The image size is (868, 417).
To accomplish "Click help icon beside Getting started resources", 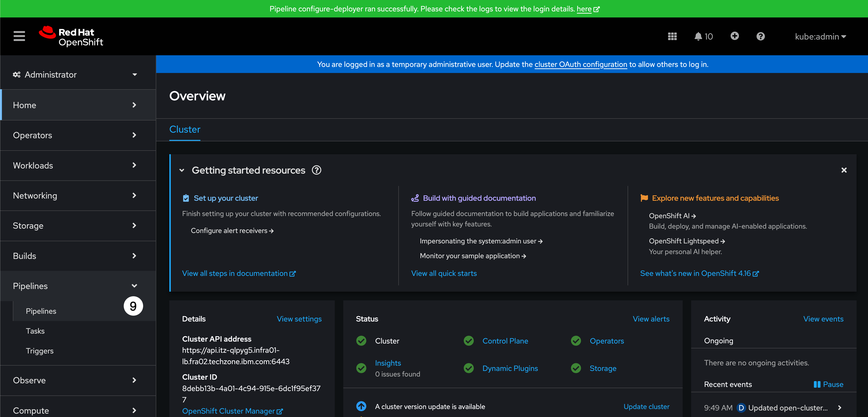I will 316,170.
